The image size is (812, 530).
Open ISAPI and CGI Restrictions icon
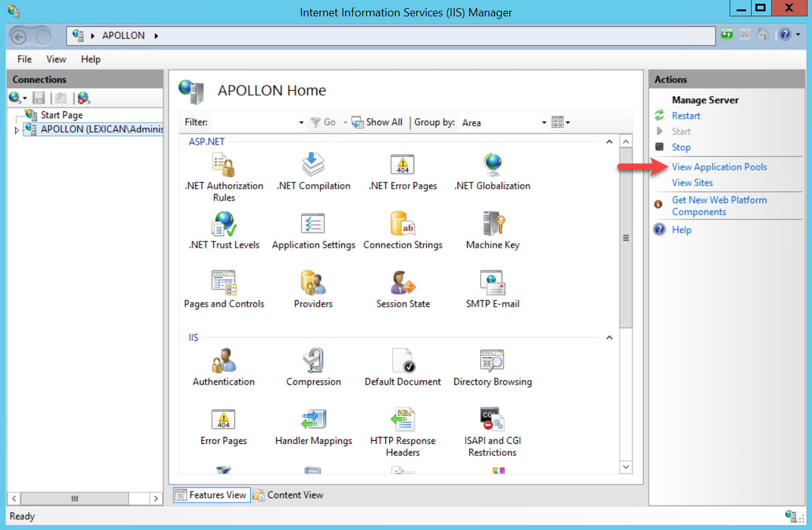pyautogui.click(x=493, y=421)
